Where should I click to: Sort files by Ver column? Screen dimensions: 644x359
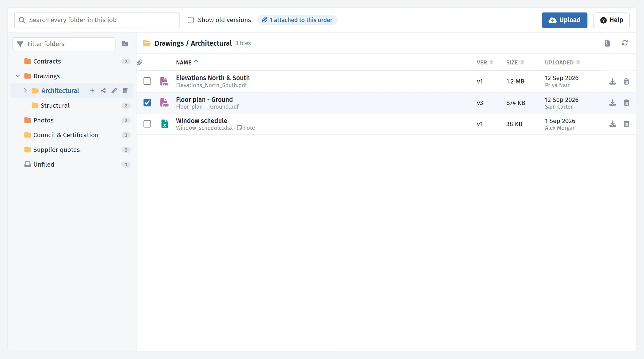pyautogui.click(x=485, y=62)
